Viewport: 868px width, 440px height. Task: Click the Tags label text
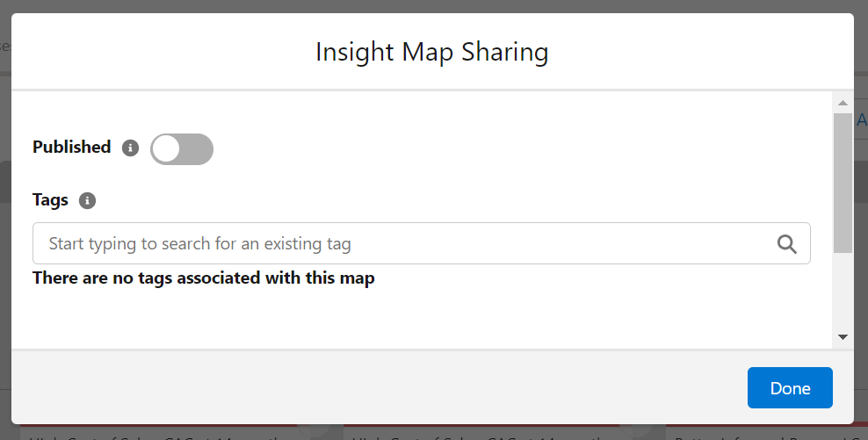click(x=50, y=200)
